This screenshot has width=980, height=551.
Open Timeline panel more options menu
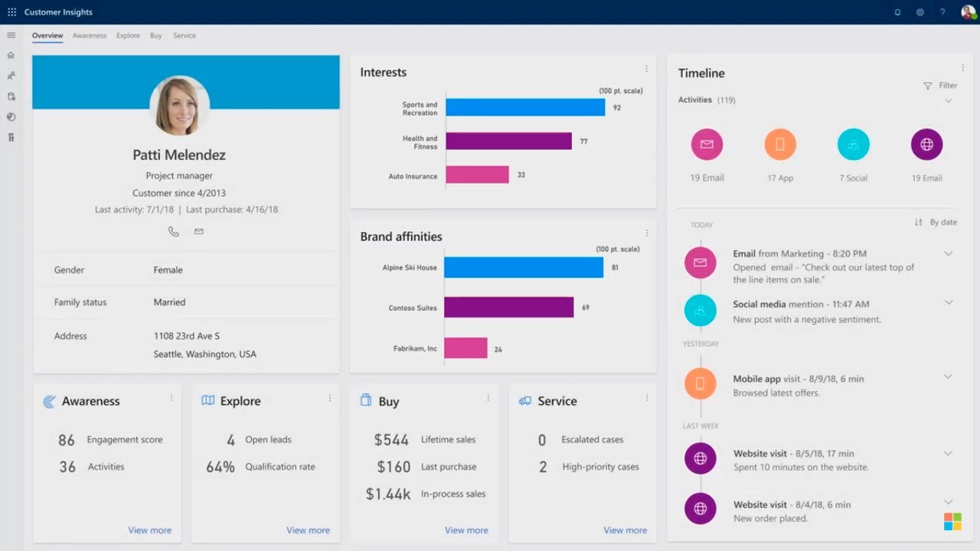tap(963, 67)
